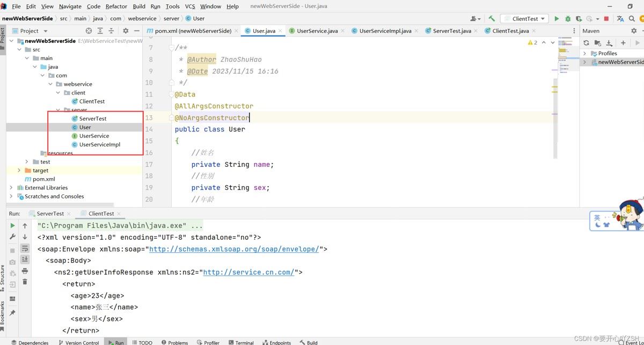Pin the current Run tab

coord(12,312)
